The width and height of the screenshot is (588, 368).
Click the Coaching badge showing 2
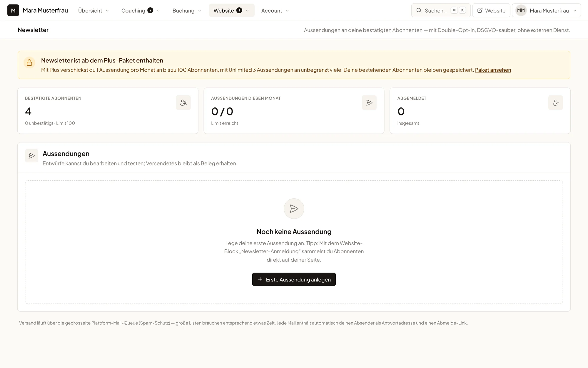tap(150, 10)
